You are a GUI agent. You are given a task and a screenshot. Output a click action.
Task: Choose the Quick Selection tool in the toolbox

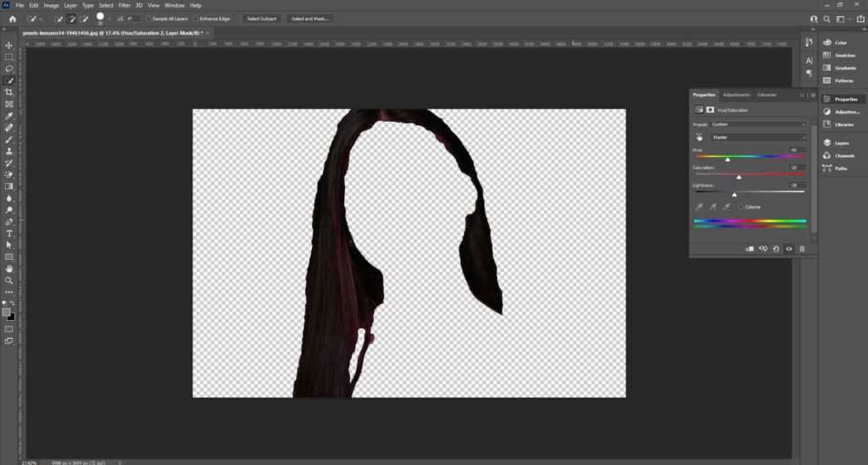[8, 80]
